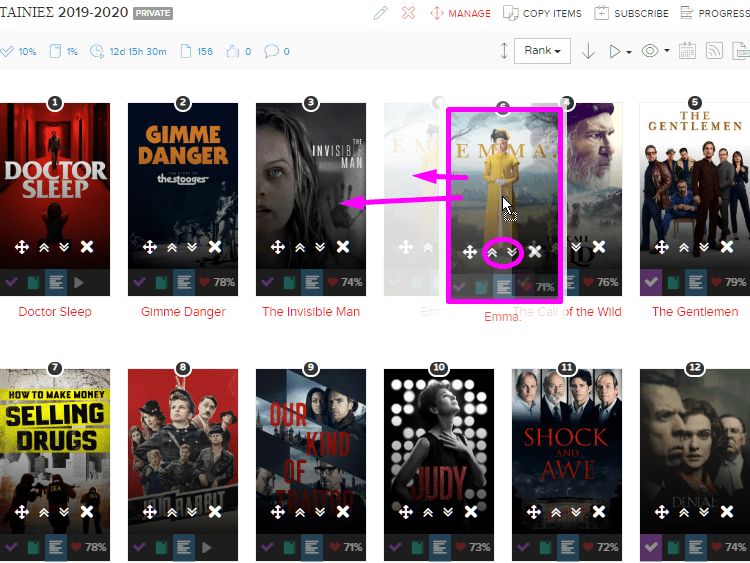Open Gimme Danger title link
750x563 pixels.
click(x=183, y=311)
